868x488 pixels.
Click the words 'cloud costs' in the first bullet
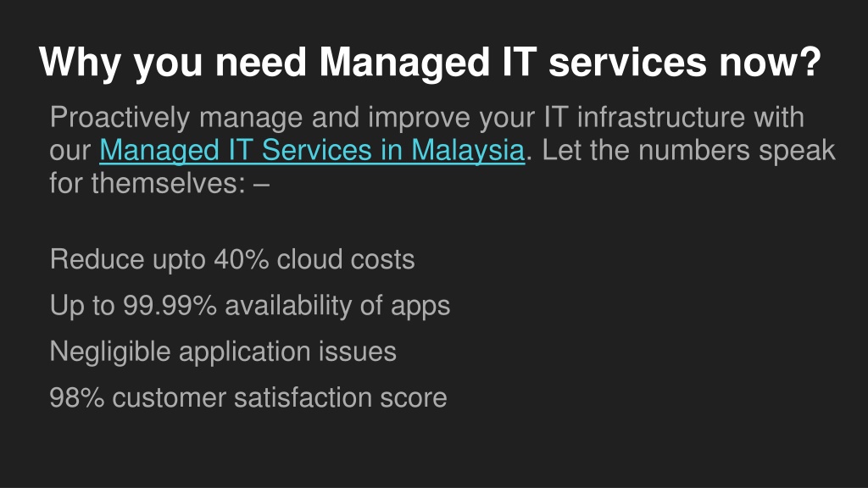[346, 259]
